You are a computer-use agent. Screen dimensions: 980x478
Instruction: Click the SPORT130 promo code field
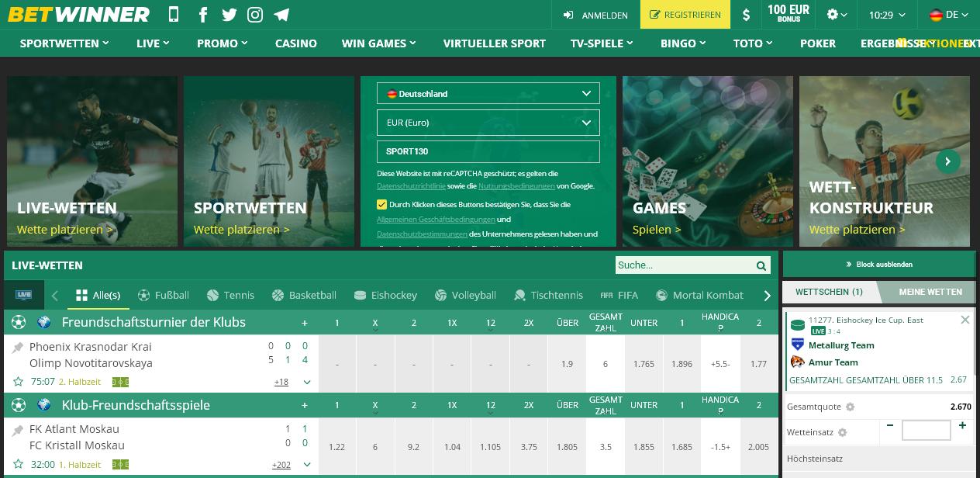click(x=488, y=151)
